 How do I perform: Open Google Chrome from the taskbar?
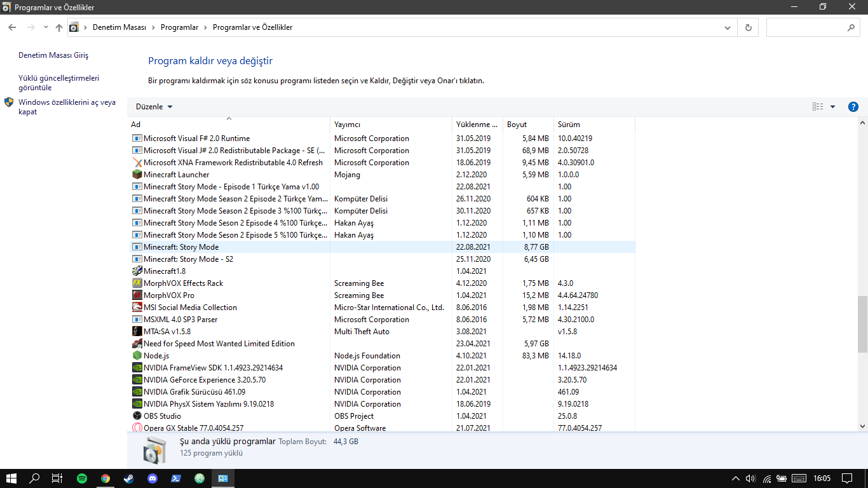click(x=105, y=478)
